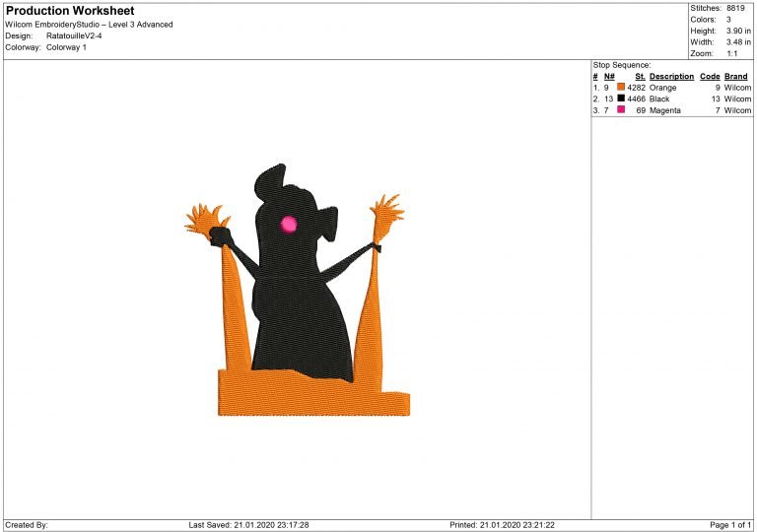The image size is (757, 532).
Task: Click the Height value '3.90 in'
Action: 738,31
